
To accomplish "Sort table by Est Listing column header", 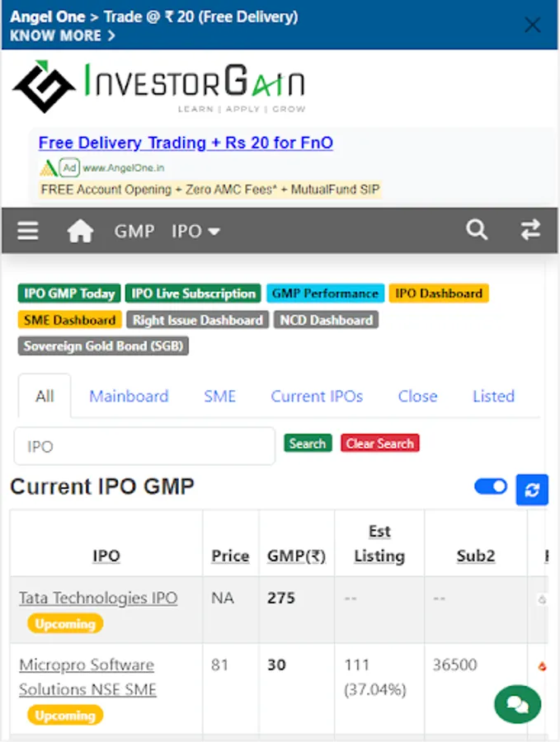I will [x=379, y=544].
